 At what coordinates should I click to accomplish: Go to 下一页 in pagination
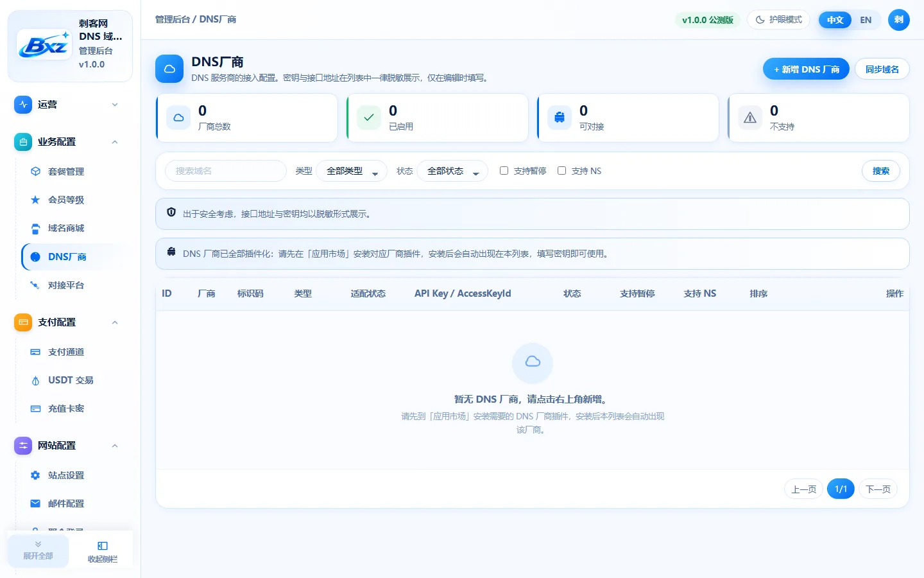pyautogui.click(x=878, y=489)
